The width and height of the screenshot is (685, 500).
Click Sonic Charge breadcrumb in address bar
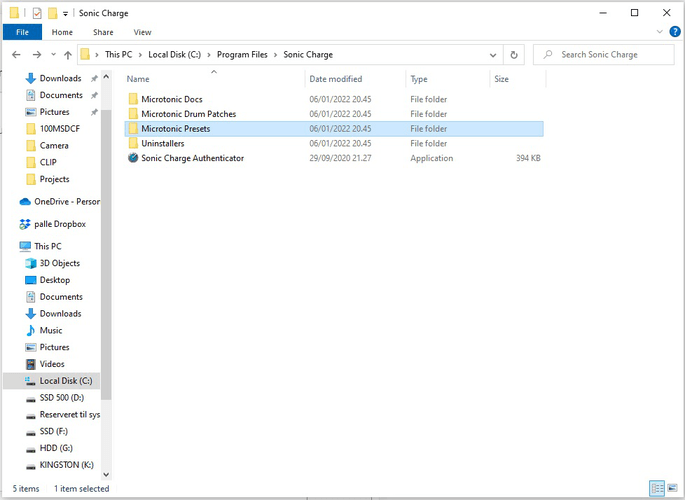coord(308,55)
